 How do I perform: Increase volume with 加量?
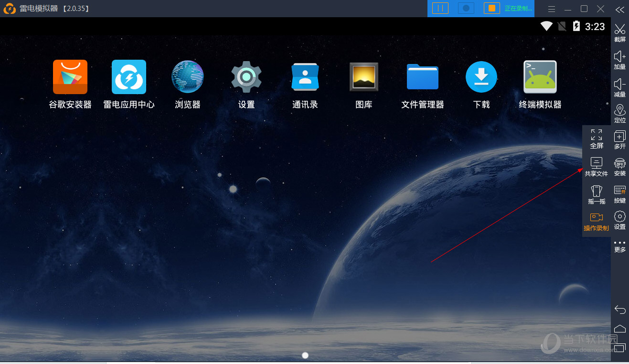click(620, 60)
